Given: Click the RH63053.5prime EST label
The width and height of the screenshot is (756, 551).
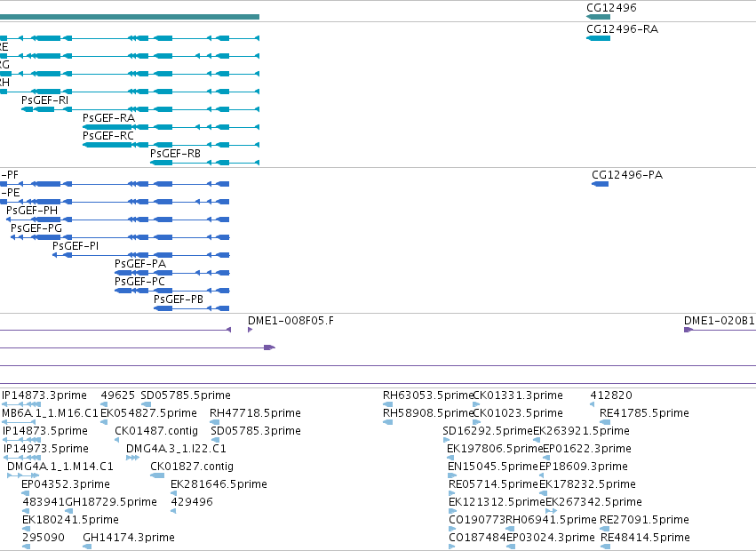Looking at the screenshot, I should tap(428, 395).
